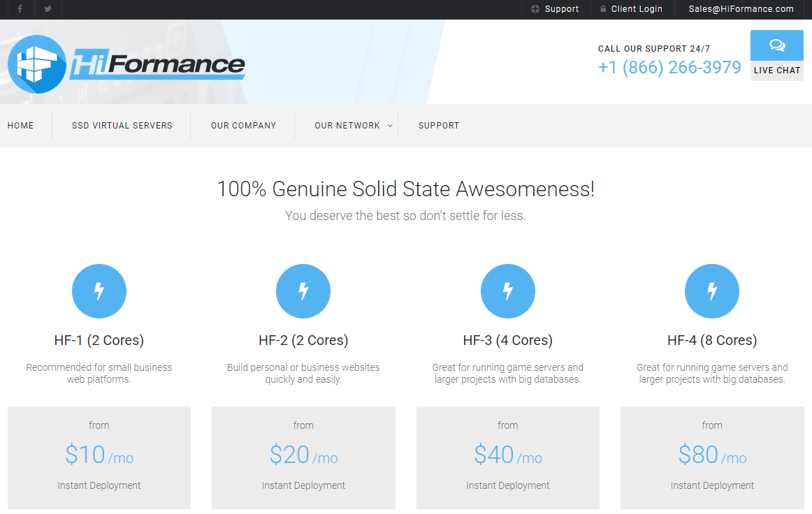812x514 pixels.
Task: Click the speech bubble Live Chat icon
Action: point(776,45)
